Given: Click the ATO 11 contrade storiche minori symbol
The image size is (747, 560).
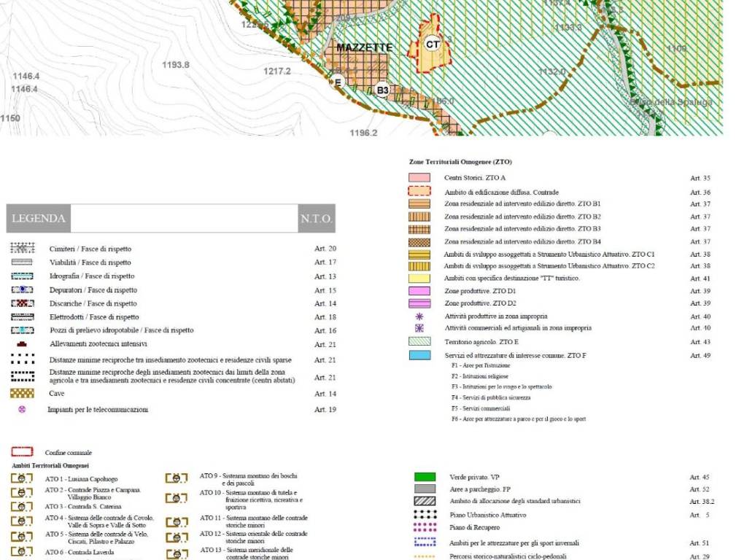Looking at the screenshot, I should pyautogui.click(x=177, y=522).
